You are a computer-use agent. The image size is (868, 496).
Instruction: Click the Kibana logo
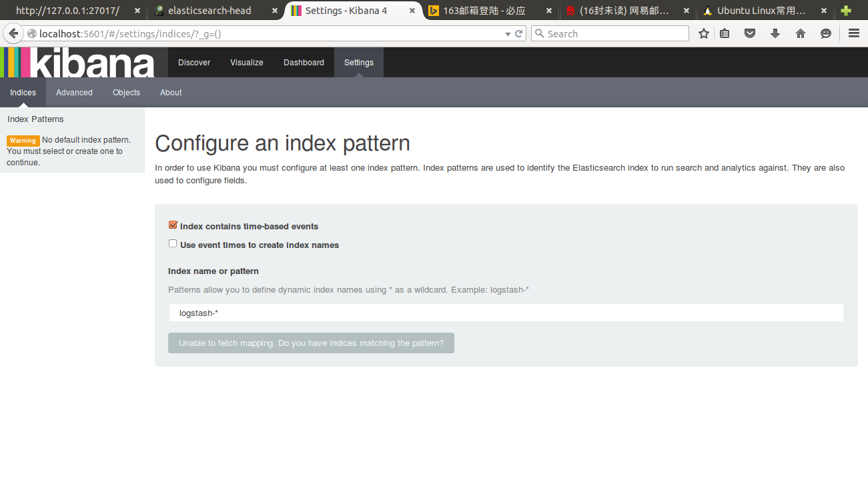tap(77, 63)
